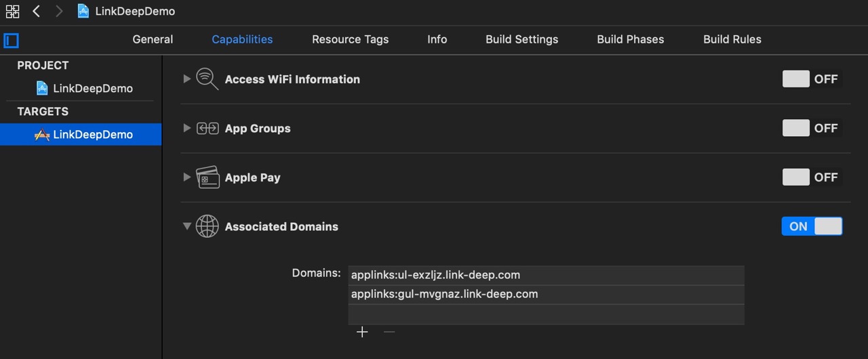This screenshot has width=868, height=359.
Task: Click the PROJECT section header
Action: pos(43,65)
